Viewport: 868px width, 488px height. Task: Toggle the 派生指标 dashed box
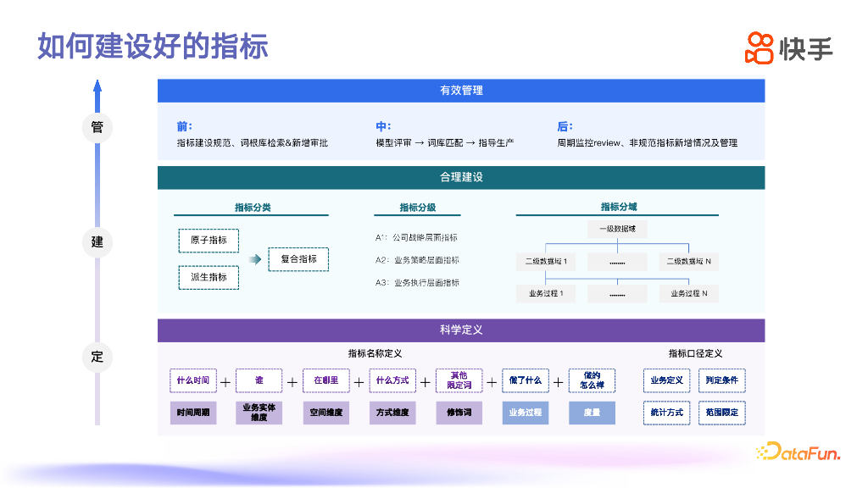(x=208, y=277)
